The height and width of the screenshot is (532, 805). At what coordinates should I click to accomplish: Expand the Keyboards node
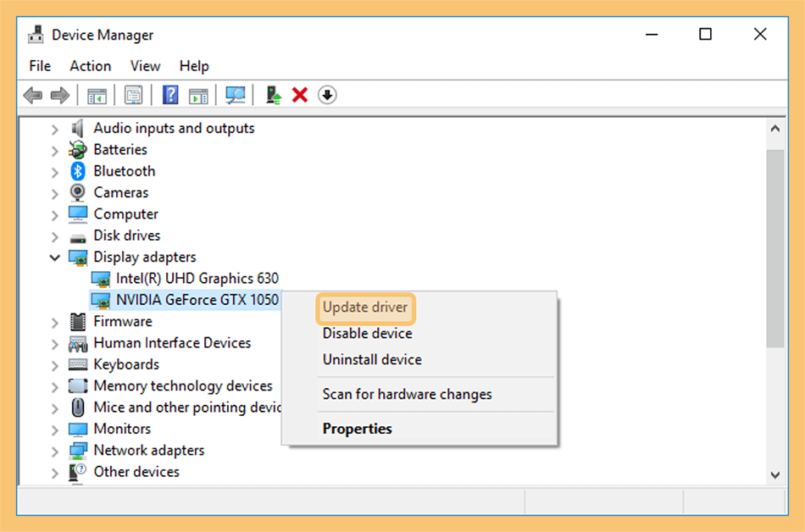pos(55,366)
